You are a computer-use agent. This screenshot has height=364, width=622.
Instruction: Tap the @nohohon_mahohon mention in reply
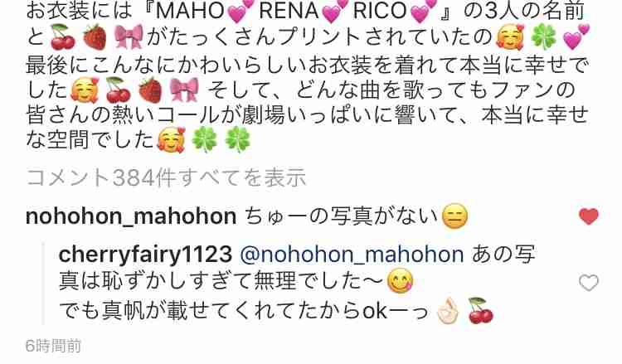tap(352, 255)
